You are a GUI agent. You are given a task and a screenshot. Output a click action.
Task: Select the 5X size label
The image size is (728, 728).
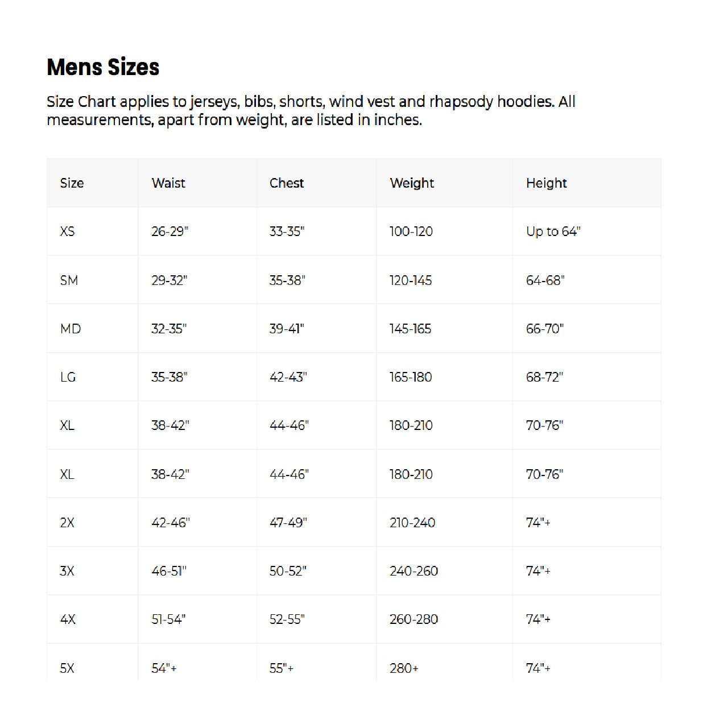pyautogui.click(x=67, y=668)
